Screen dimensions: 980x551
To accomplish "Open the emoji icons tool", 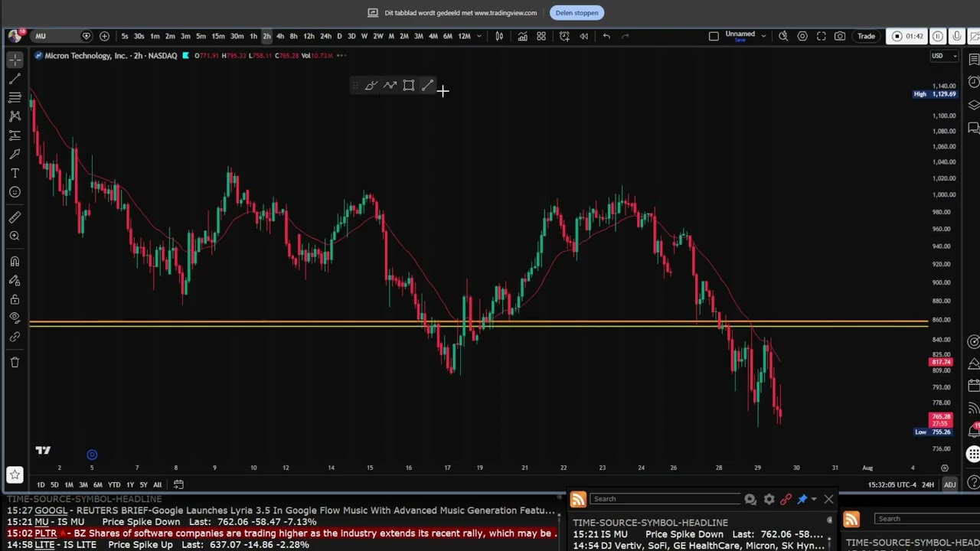I will 15,192.
